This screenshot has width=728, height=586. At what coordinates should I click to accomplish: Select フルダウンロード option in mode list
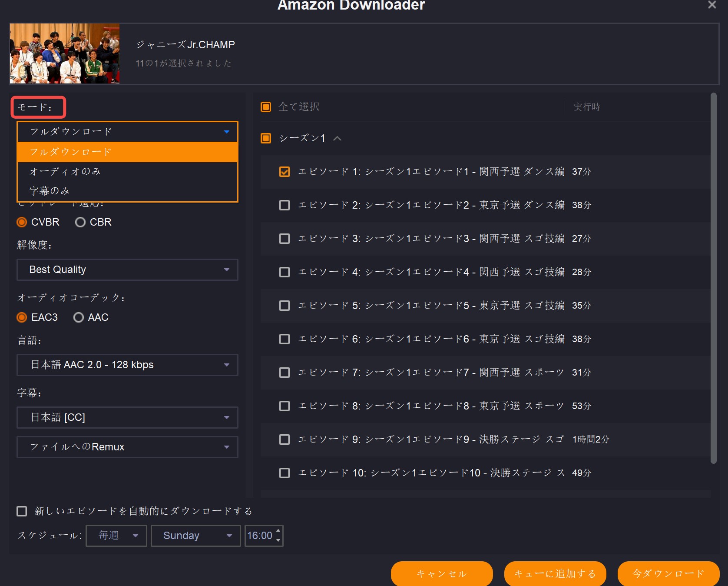pyautogui.click(x=127, y=152)
